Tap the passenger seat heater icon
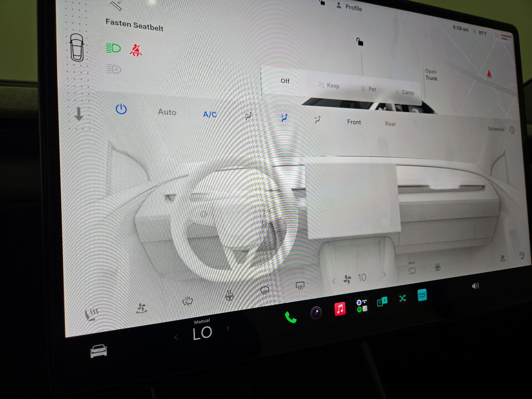Screen dimensions: 532x399 coord(522,255)
